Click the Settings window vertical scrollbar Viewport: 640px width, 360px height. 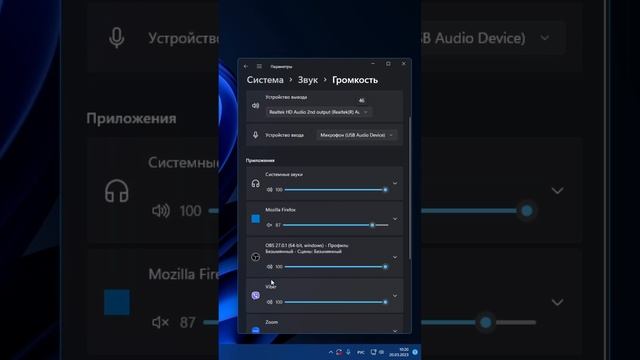(409, 188)
